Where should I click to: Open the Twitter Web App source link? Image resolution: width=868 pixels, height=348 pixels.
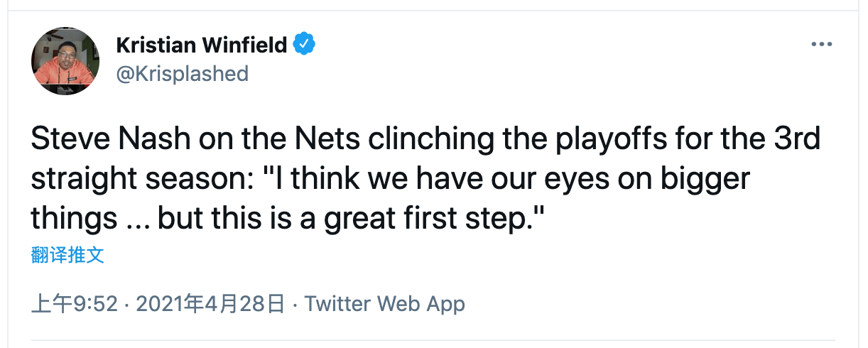click(x=385, y=305)
